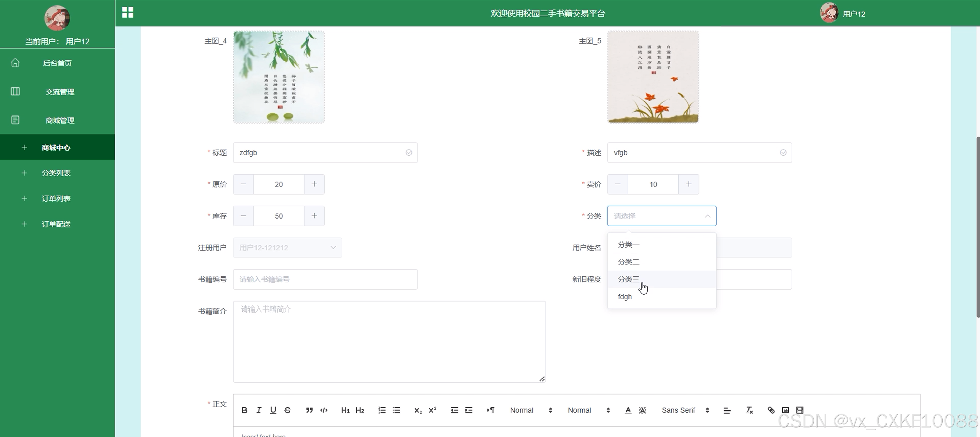980x437 pixels.
Task: Click the grid menu icon in the header
Action: [x=128, y=12]
